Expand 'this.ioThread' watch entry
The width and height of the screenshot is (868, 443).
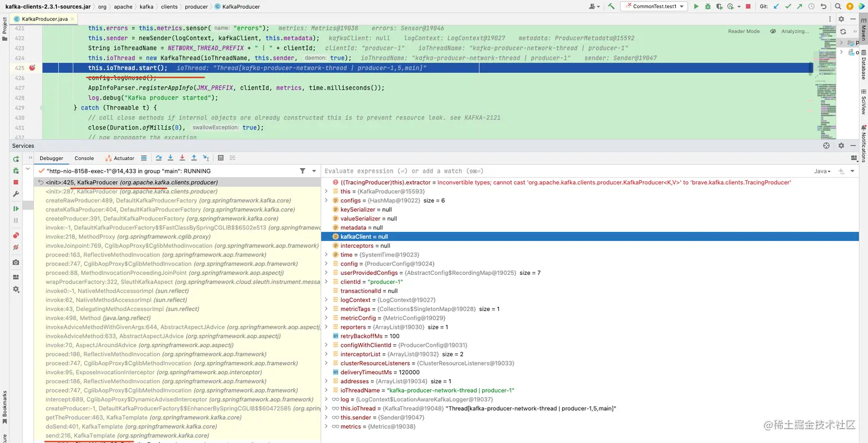coord(327,409)
